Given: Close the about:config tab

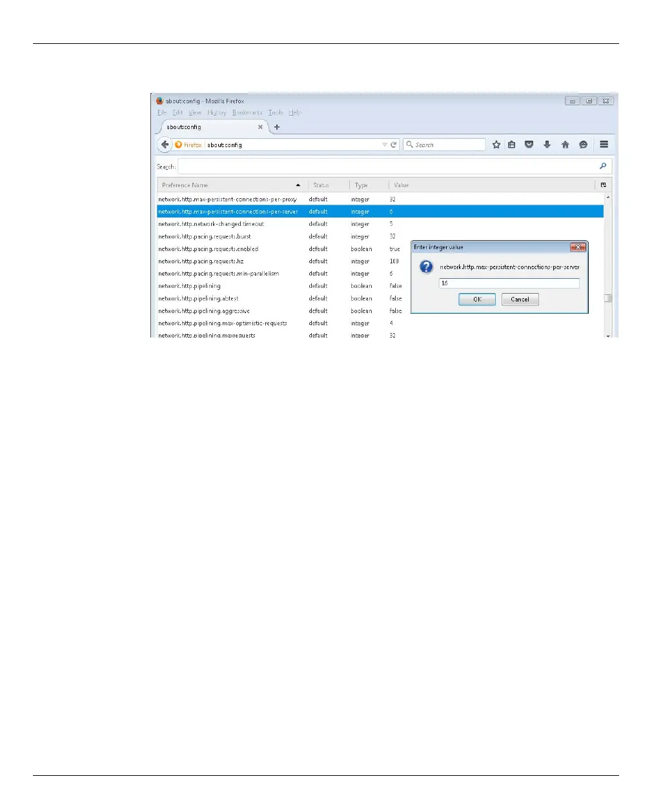Looking at the screenshot, I should pos(260,127).
